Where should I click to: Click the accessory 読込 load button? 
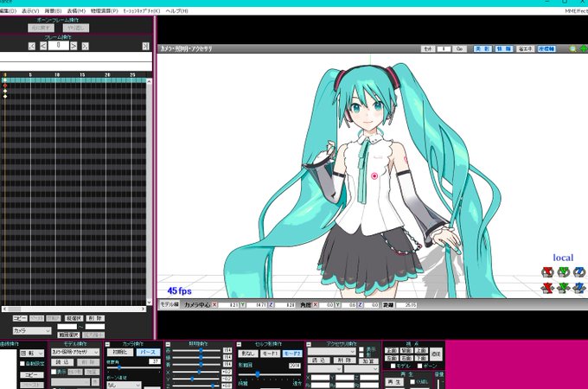(319, 360)
